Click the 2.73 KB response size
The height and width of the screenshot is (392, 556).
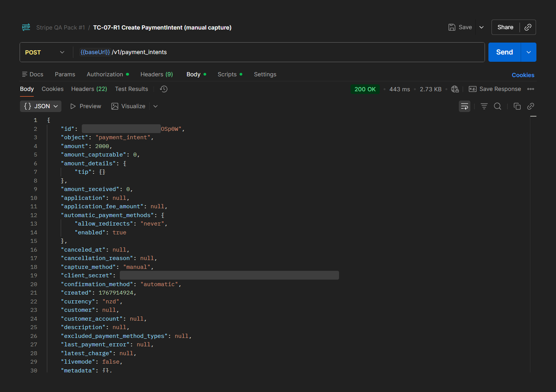point(431,89)
